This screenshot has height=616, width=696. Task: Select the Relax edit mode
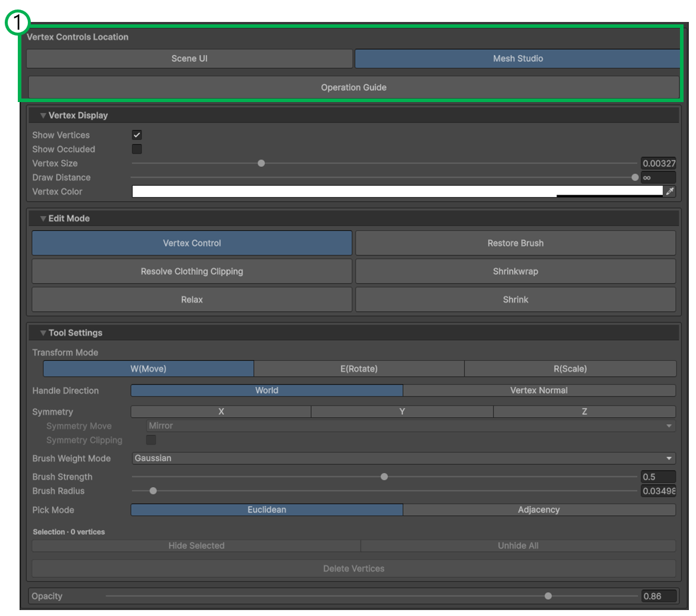(x=192, y=300)
